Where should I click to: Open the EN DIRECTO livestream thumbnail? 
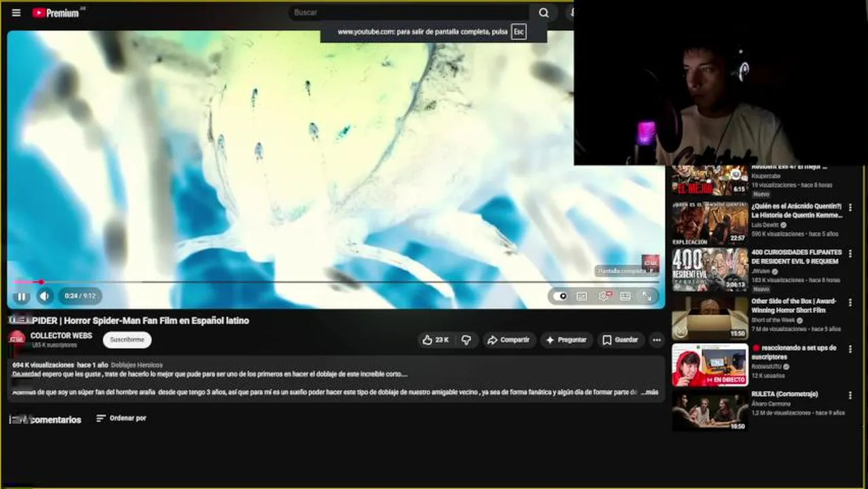pos(710,365)
